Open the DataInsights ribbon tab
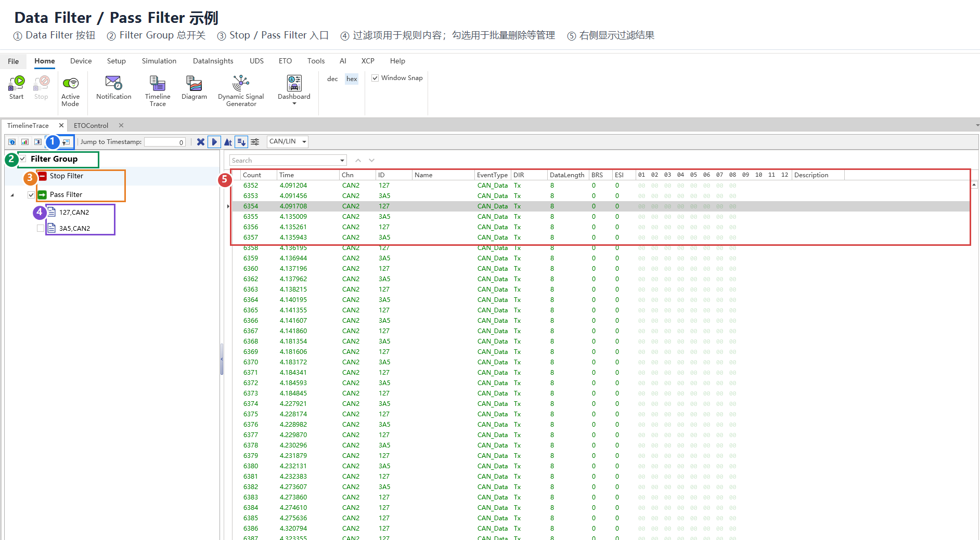 coord(213,61)
